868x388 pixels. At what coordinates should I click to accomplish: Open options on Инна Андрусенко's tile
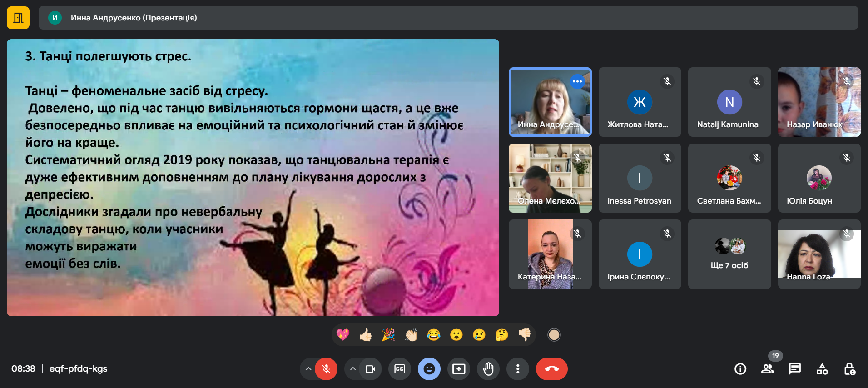click(577, 81)
